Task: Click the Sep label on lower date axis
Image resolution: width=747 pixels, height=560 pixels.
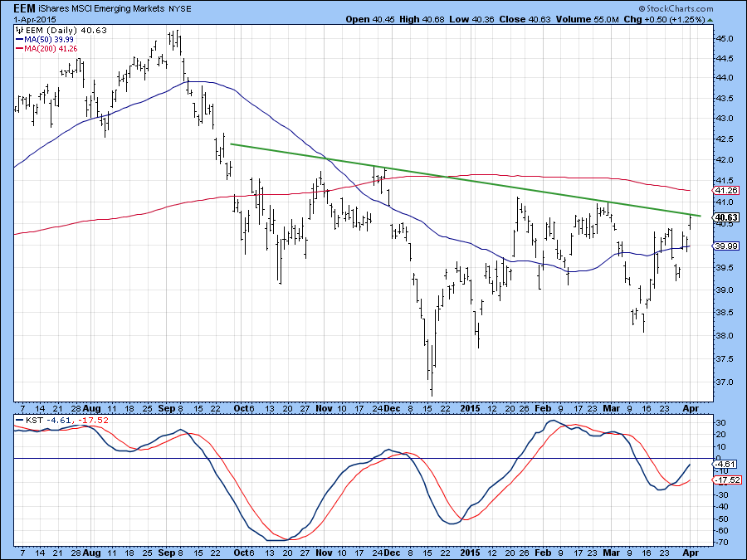Action: (167, 553)
